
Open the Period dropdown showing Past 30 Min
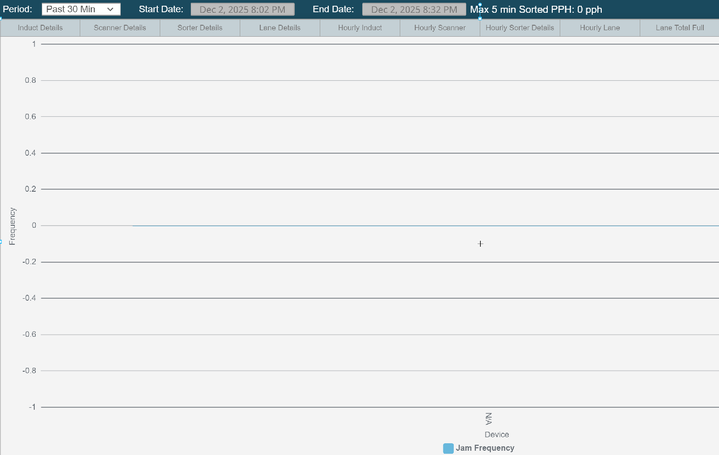tap(80, 9)
